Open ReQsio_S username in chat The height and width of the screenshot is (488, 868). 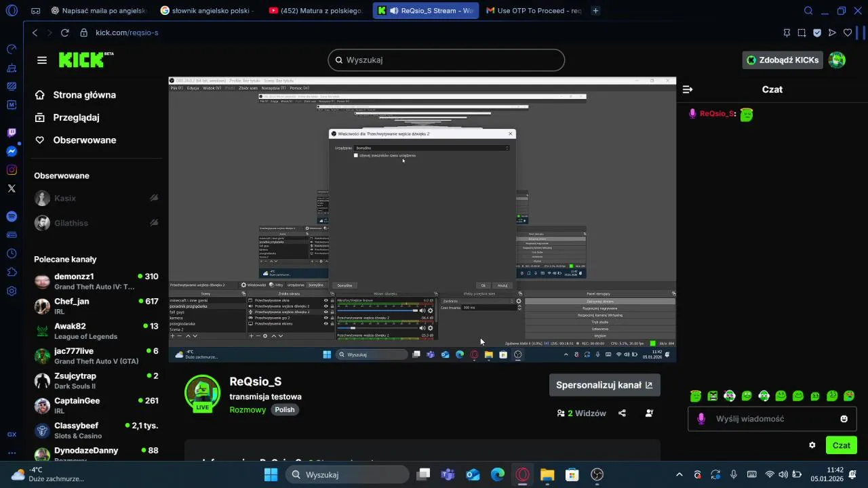(x=717, y=114)
